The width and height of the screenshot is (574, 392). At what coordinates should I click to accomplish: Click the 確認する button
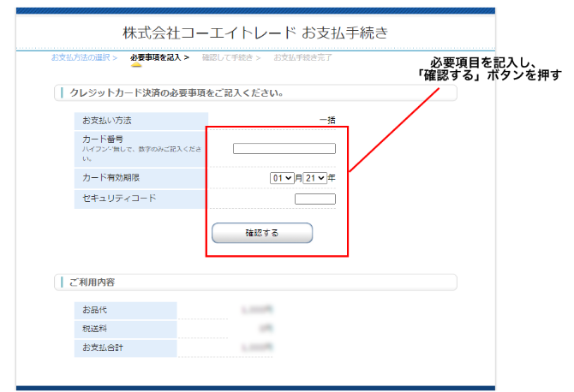262,233
